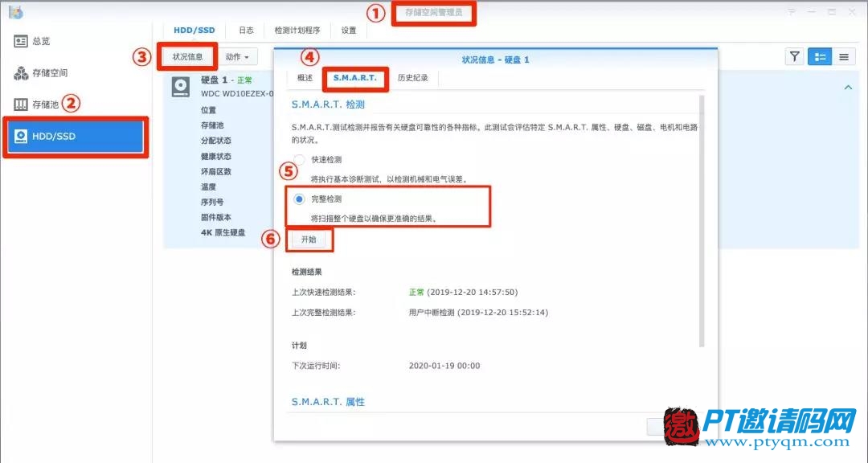Click 上次快速检测结果 label

coord(324,293)
